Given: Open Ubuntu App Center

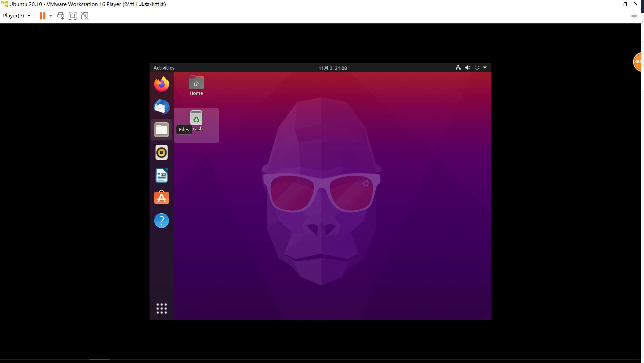Looking at the screenshot, I should (x=161, y=198).
